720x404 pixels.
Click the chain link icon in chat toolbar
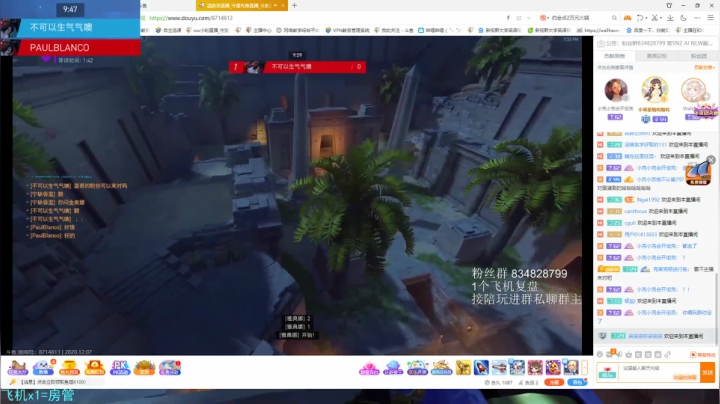[668, 354]
